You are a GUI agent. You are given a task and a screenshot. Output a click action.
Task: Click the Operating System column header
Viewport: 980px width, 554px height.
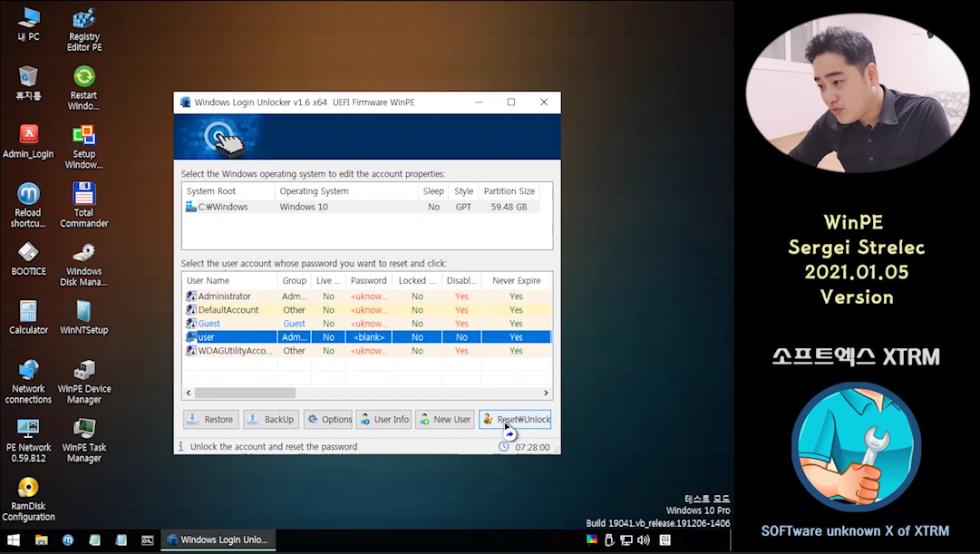[345, 191]
